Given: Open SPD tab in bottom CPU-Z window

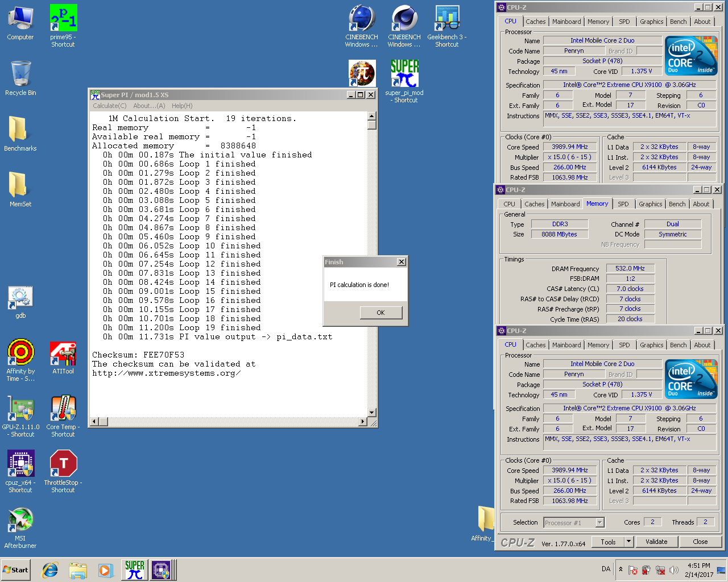Looking at the screenshot, I should coord(624,345).
